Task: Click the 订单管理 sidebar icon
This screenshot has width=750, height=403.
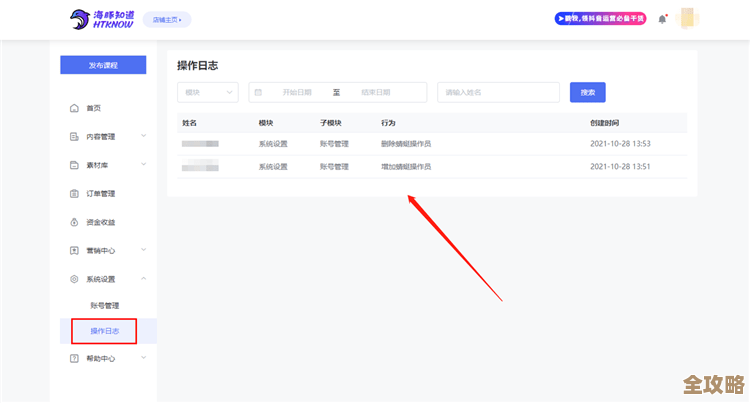Action: (74, 194)
